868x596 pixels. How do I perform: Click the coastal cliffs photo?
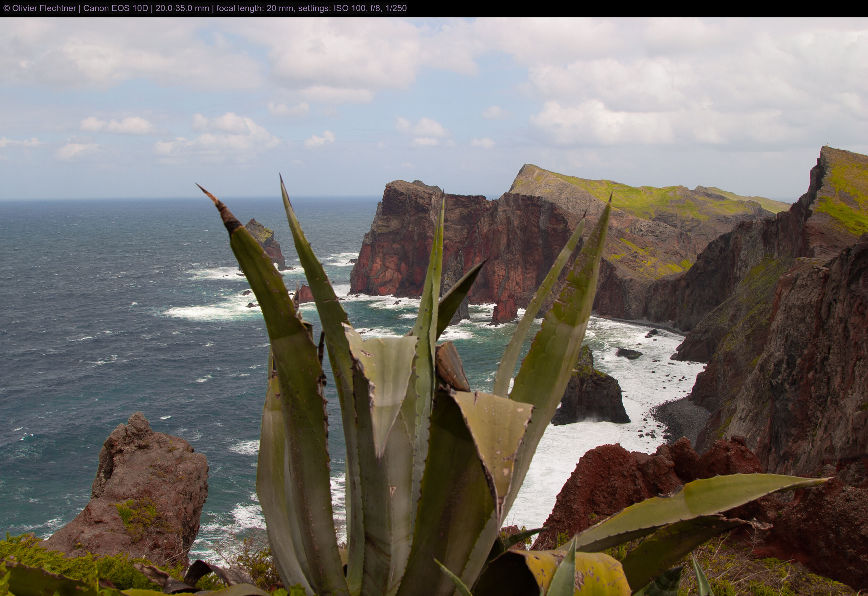coord(434,307)
